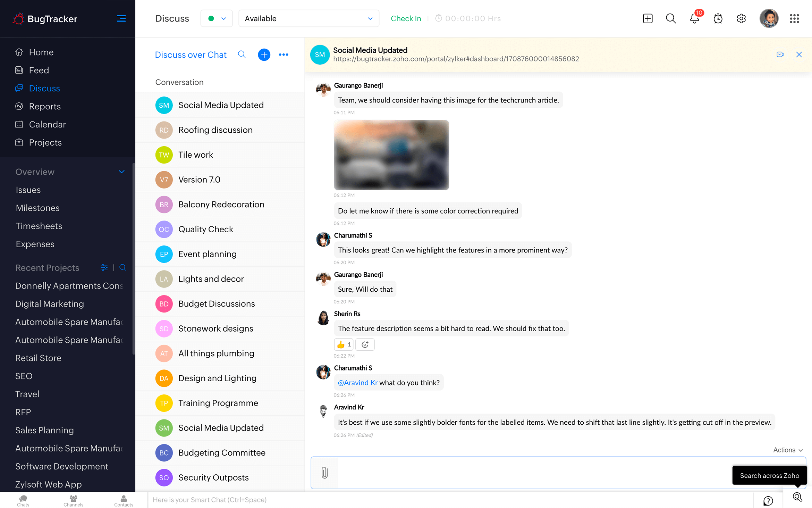Click the attachment paperclip icon
The image size is (812, 508).
[x=324, y=473]
